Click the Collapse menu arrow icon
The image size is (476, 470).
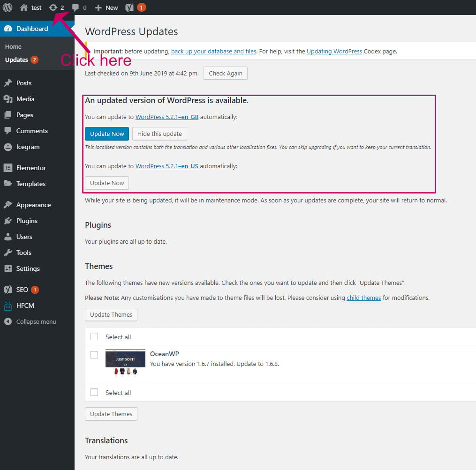click(x=8, y=321)
